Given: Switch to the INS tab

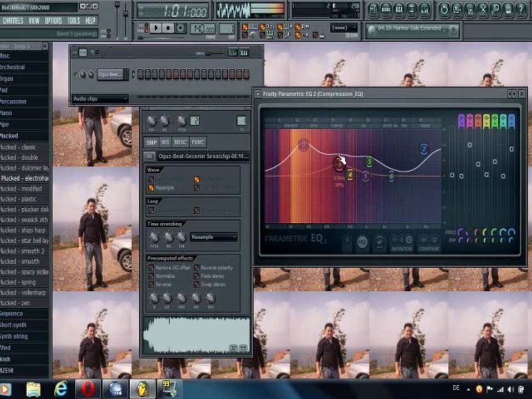Looking at the screenshot, I should [165, 142].
